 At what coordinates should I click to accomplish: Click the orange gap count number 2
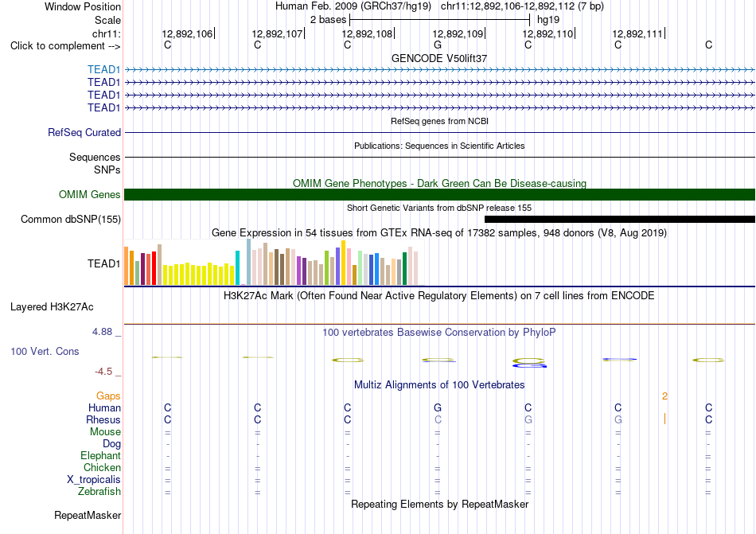(x=664, y=396)
